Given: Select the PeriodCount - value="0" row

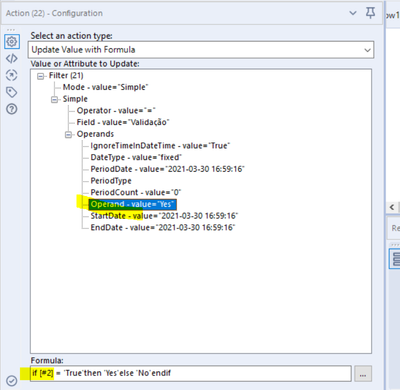Looking at the screenshot, I should tap(136, 192).
